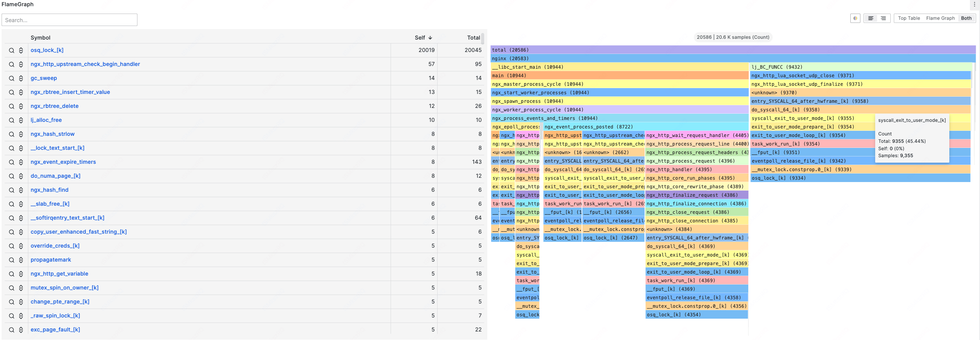Click the lj_BC_FUNCC flame graph bar
The width and height of the screenshot is (980, 340).
coord(859,67)
